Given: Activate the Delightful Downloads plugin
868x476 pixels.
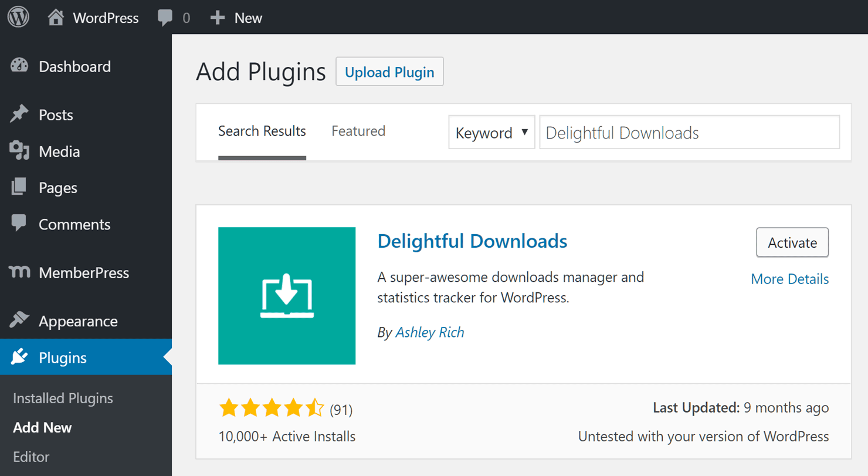Looking at the screenshot, I should 792,242.
